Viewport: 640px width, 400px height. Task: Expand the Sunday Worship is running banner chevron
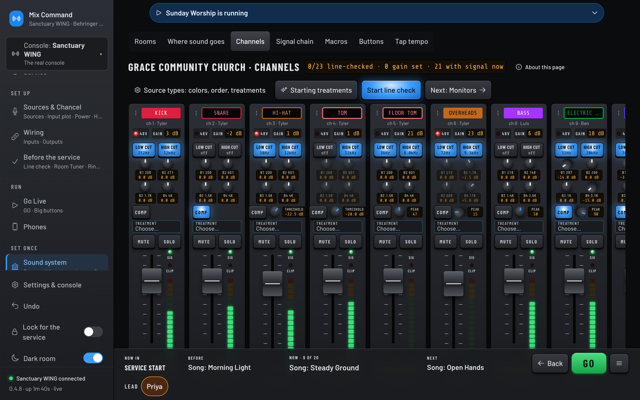click(x=595, y=13)
